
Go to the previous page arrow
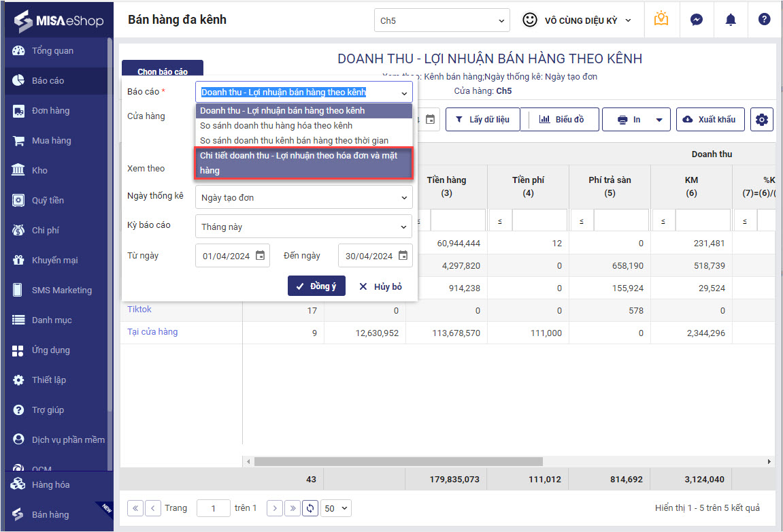click(153, 508)
